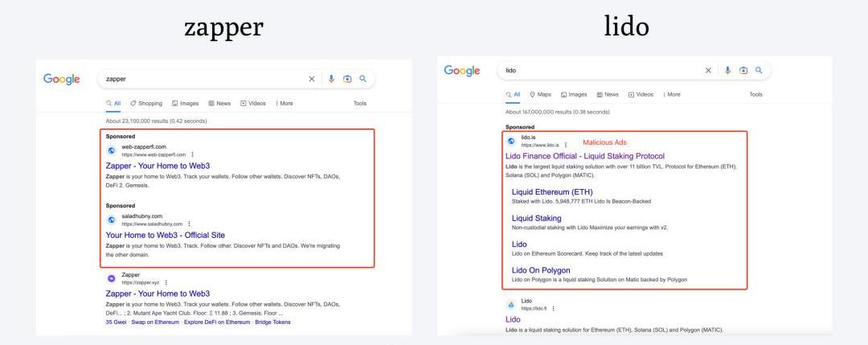Viewport: 868px width, 345px height.
Task: Open image search camera in zapper search bar
Action: pos(347,79)
